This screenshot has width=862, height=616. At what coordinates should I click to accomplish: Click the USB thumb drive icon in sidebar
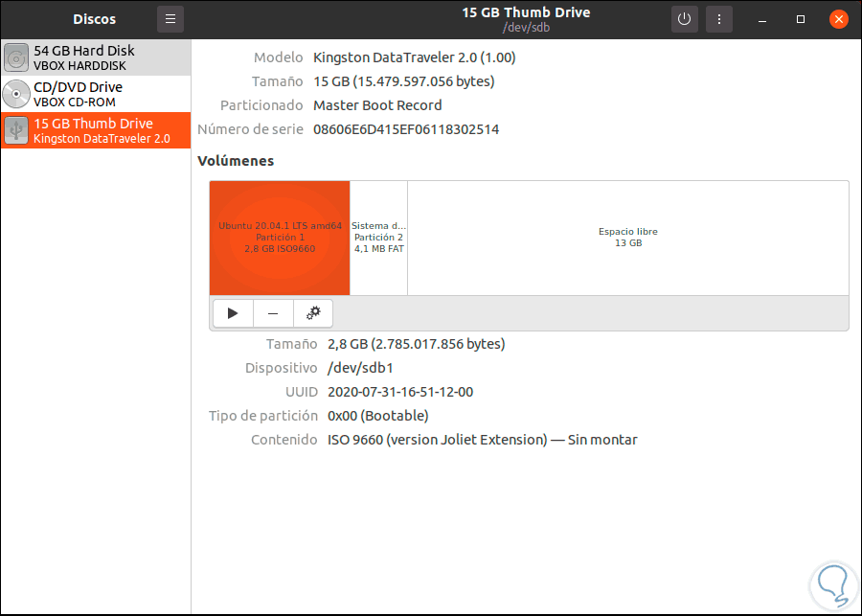16,130
